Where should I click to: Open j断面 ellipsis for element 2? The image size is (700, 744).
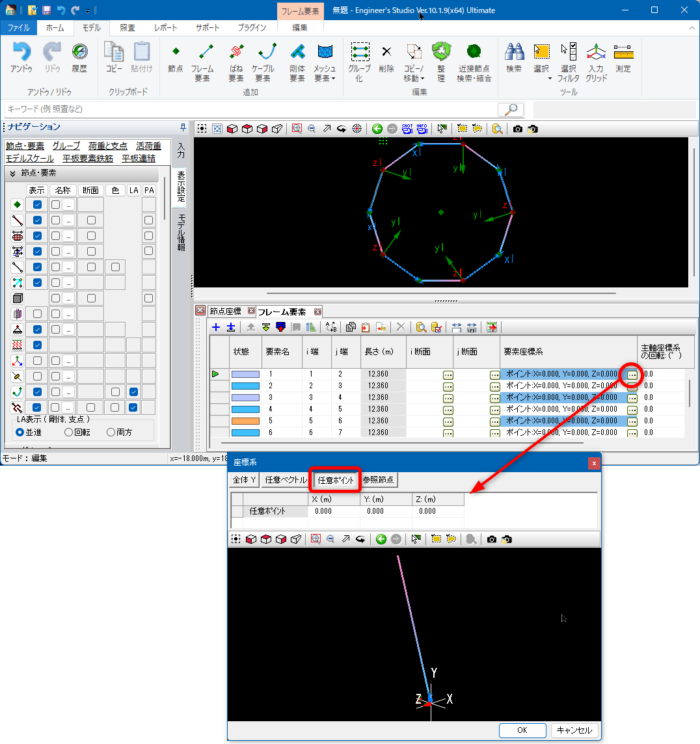tap(495, 387)
